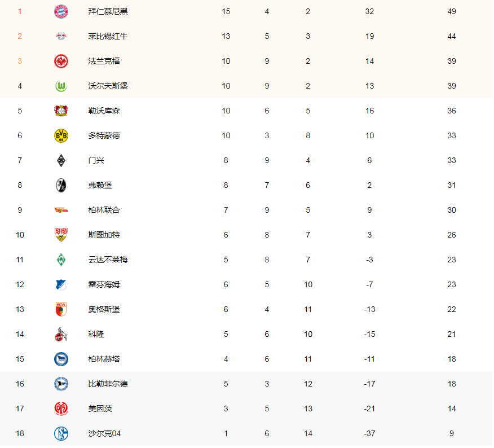Click the Bayern Munich club crest
The image size is (494, 448).
[x=61, y=11]
